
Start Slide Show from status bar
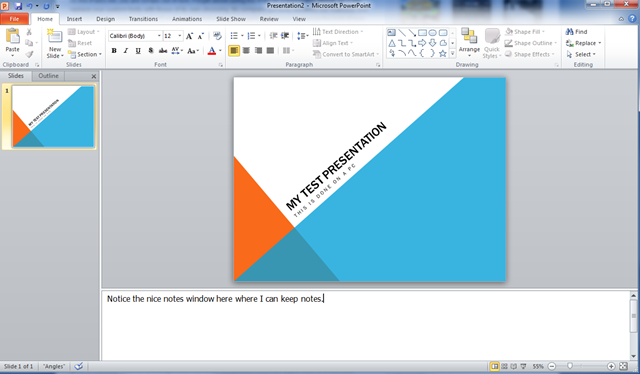[x=523, y=366]
